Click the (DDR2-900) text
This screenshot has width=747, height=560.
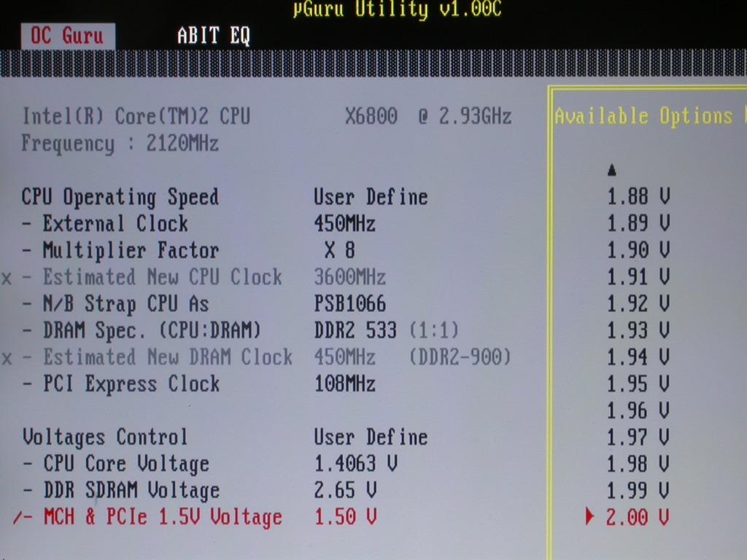(460, 357)
